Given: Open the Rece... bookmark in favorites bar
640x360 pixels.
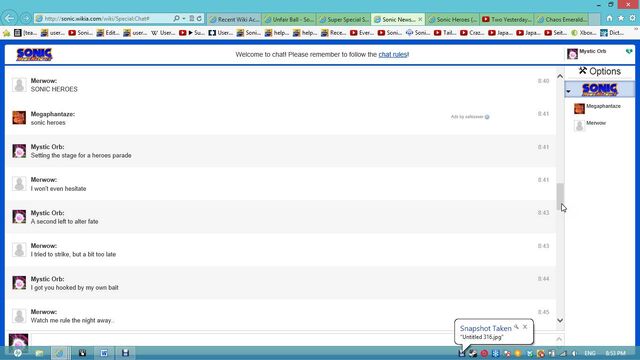Looking at the screenshot, I should click(x=333, y=33).
